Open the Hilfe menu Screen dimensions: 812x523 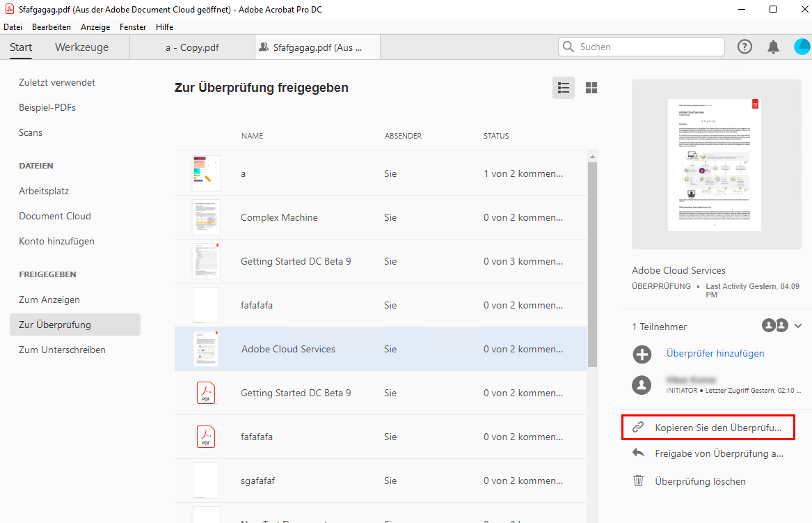[x=165, y=27]
